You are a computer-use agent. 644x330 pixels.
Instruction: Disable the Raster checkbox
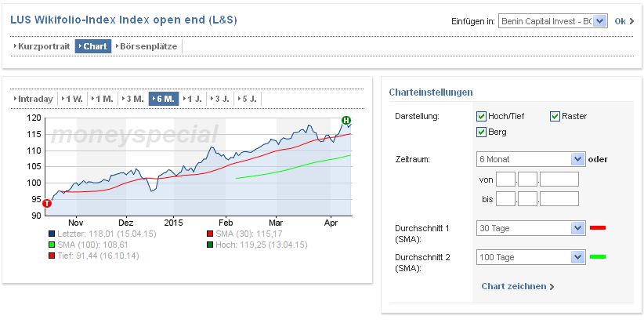coord(555,116)
